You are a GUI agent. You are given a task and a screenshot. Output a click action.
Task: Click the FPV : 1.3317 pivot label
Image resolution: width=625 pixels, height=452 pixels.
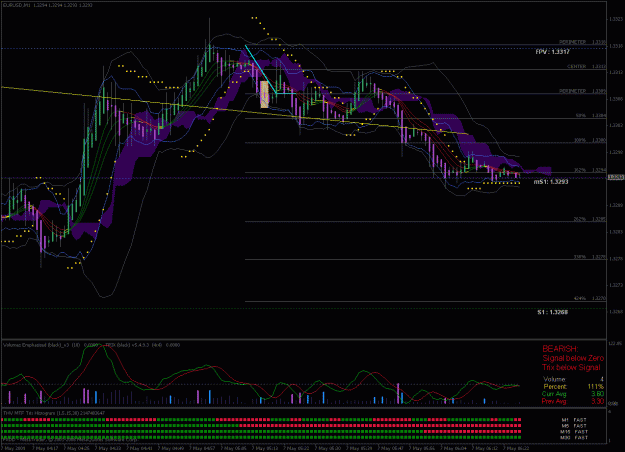(x=552, y=52)
